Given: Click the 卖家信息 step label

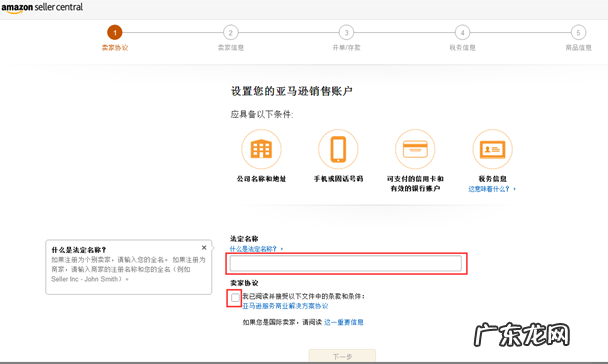Looking at the screenshot, I should pyautogui.click(x=231, y=48).
